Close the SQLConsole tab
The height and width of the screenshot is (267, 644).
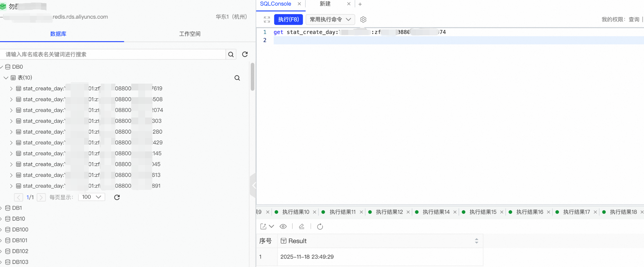point(299,4)
